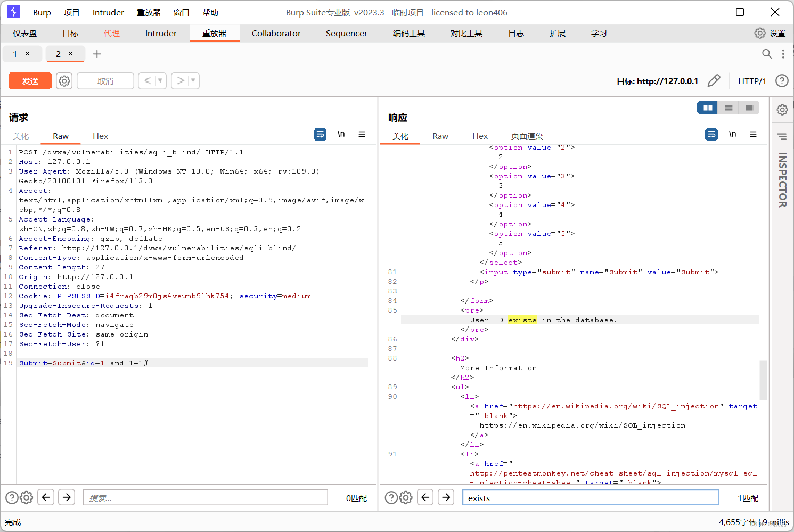Screen dimensions: 794x532
Task: Click the search magnifier in tab bar
Action: tap(767, 54)
